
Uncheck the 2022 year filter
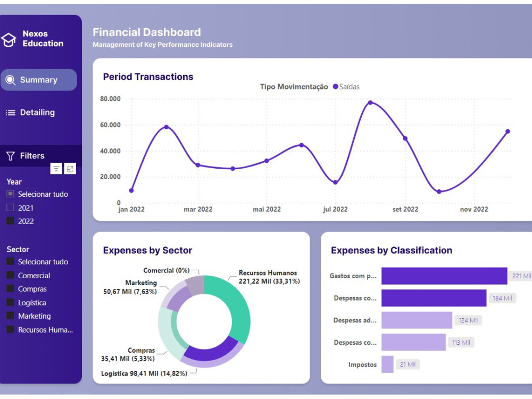[10, 221]
